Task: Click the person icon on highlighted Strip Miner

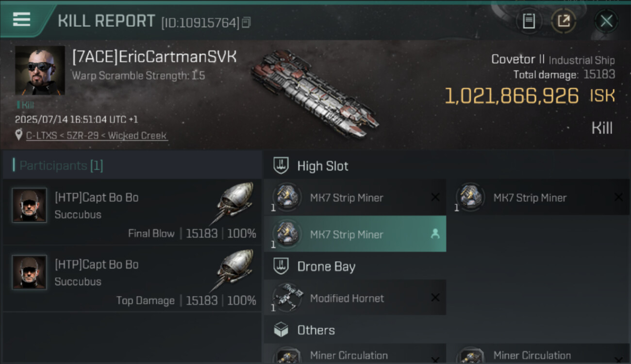Action: (x=435, y=234)
